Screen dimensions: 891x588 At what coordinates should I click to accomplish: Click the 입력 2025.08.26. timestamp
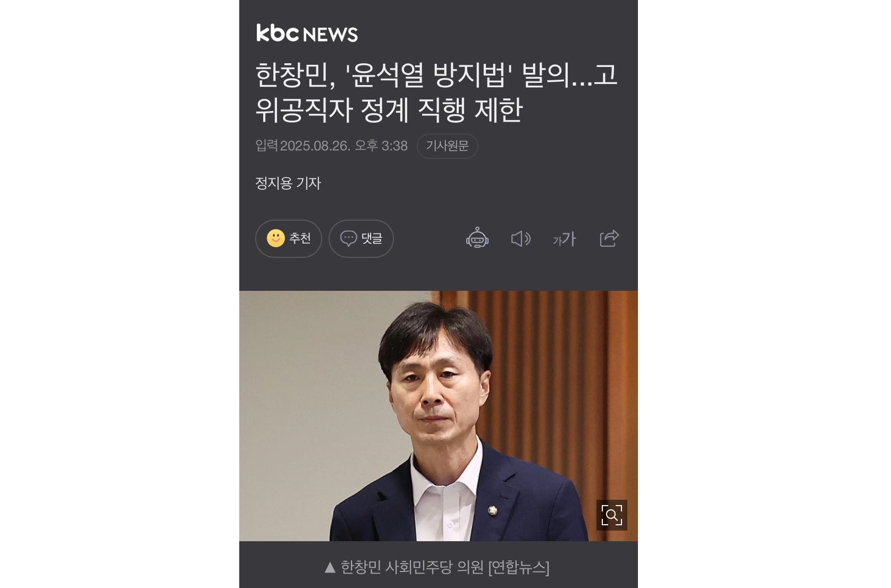click(x=331, y=146)
